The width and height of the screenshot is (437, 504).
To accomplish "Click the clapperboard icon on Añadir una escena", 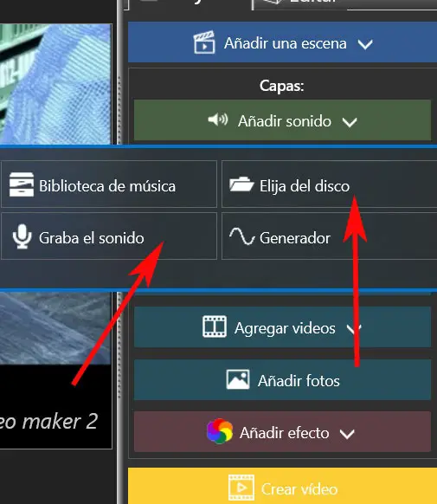I will tap(204, 42).
